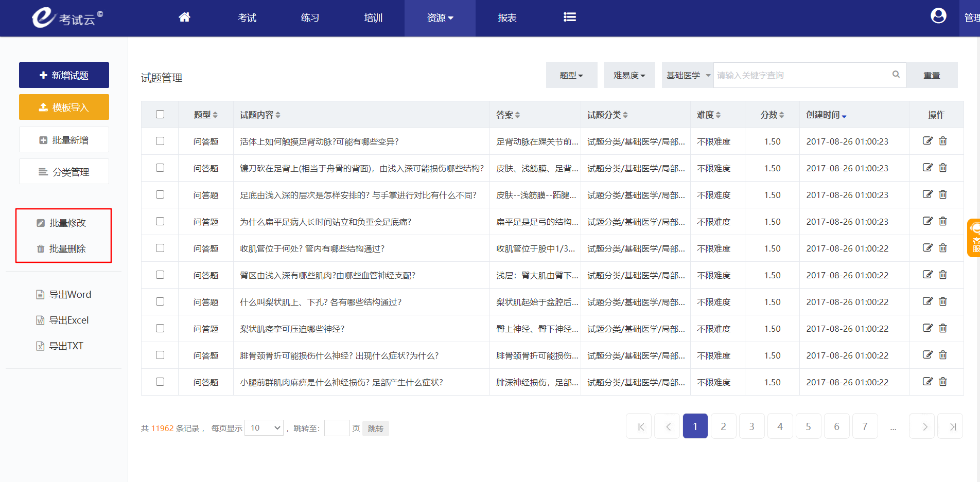Viewport: 980px width, 482px height.
Task: Delete the 臀区由浅入深 question
Action: click(943, 275)
